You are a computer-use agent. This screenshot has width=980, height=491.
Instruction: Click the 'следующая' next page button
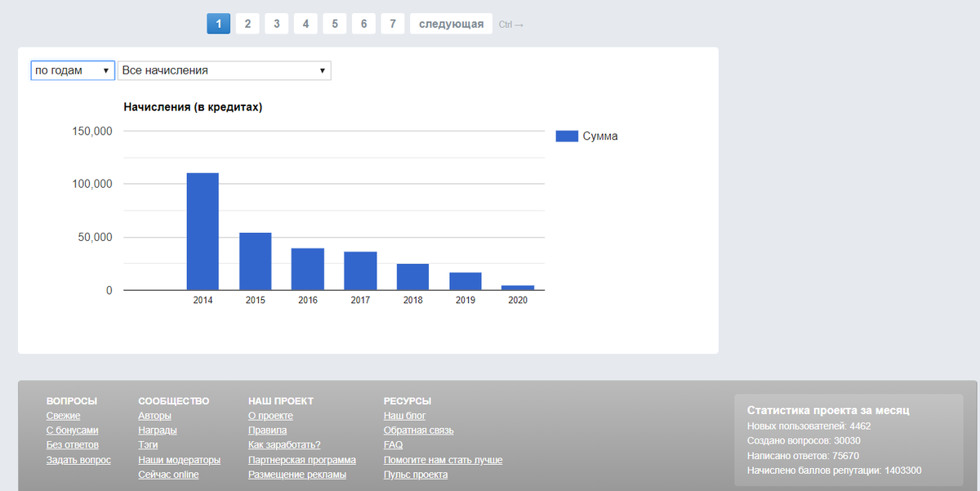[x=452, y=24]
